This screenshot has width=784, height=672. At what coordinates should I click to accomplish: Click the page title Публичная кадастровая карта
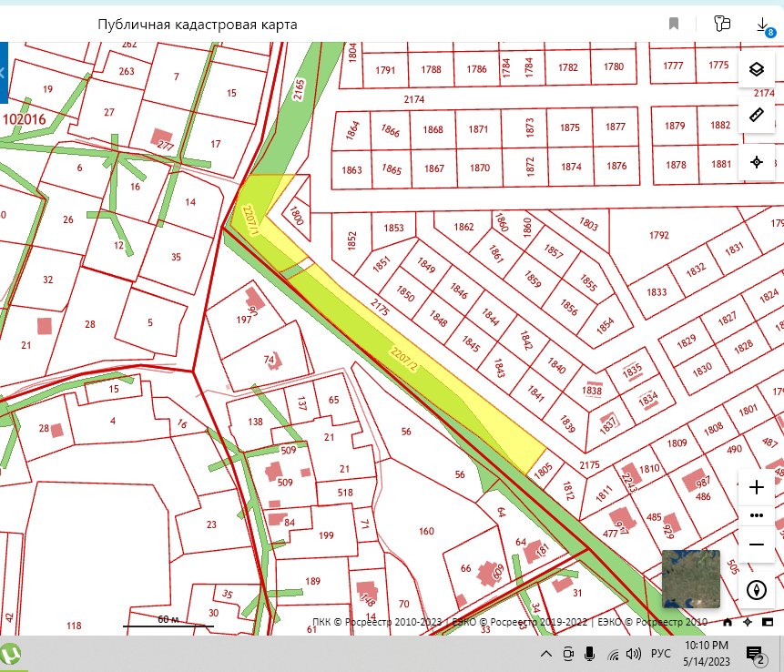click(x=197, y=24)
